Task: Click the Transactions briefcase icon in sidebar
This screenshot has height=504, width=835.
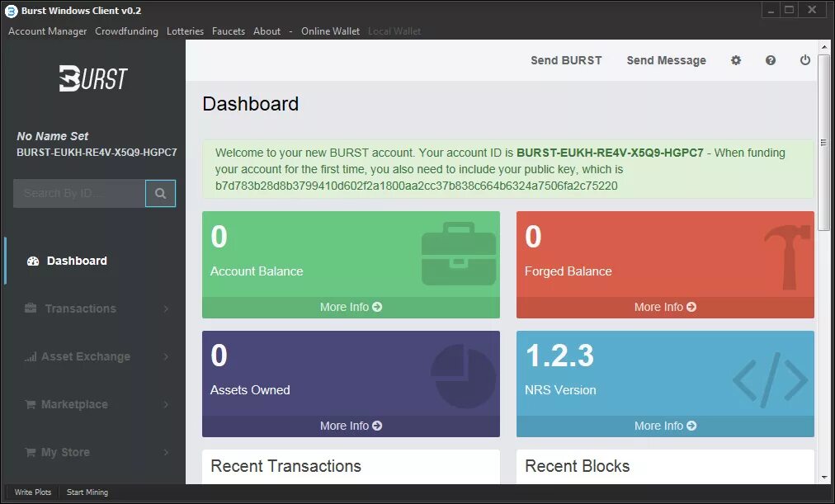Action: (x=31, y=309)
